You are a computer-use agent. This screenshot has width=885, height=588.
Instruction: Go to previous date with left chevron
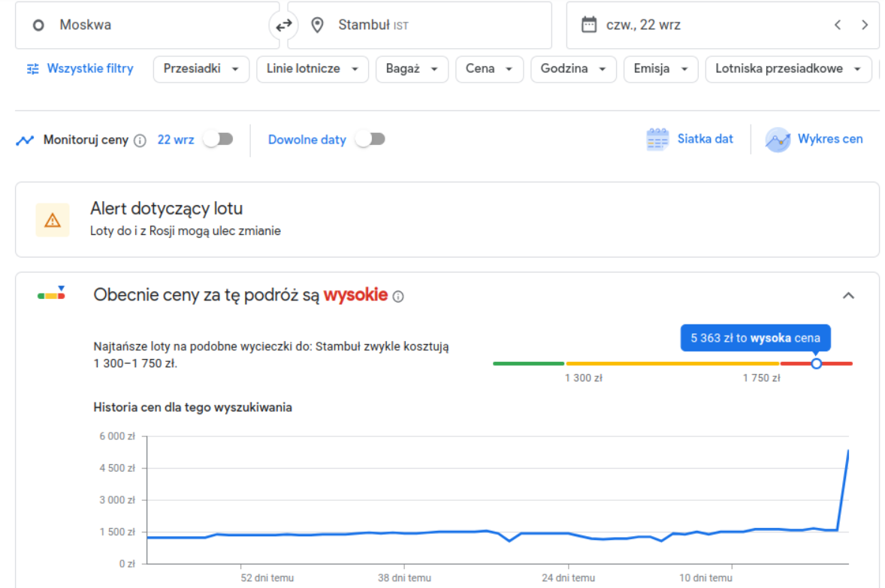point(838,25)
